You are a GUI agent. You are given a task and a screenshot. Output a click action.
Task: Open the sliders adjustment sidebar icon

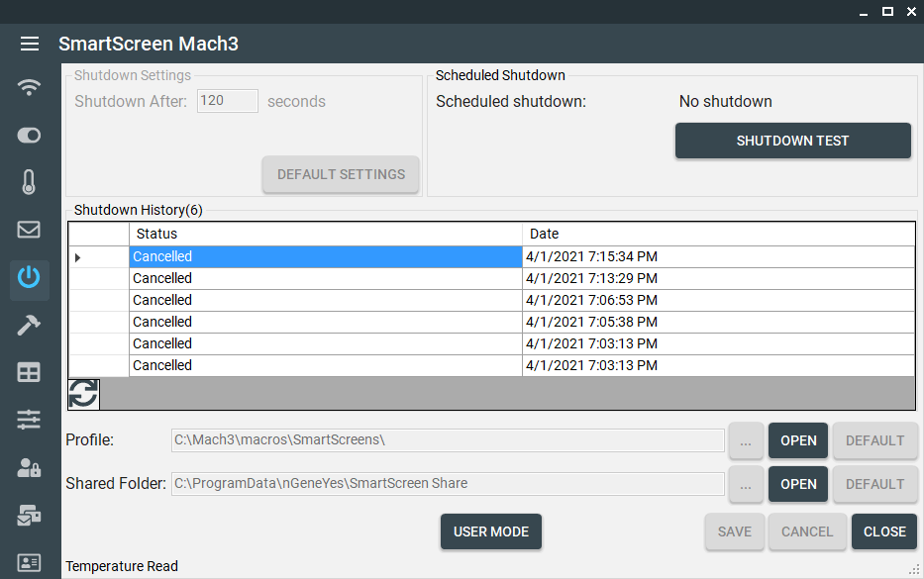[30, 420]
